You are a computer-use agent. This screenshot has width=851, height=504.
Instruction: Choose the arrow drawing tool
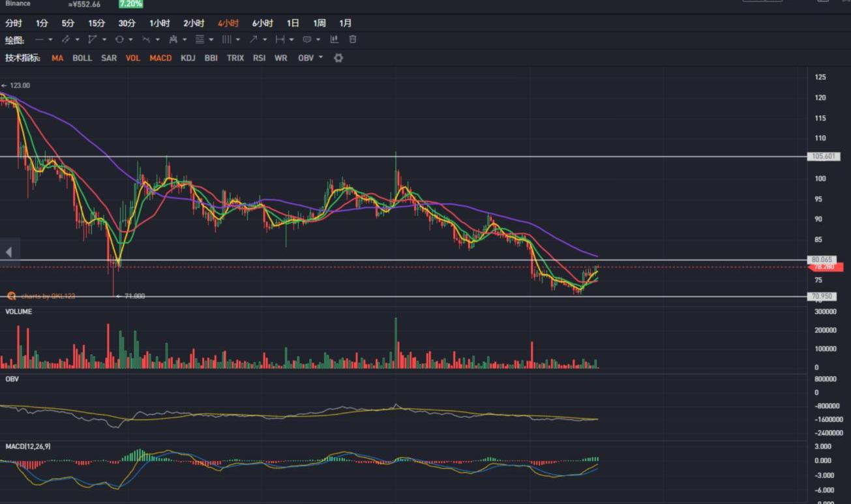[x=253, y=40]
